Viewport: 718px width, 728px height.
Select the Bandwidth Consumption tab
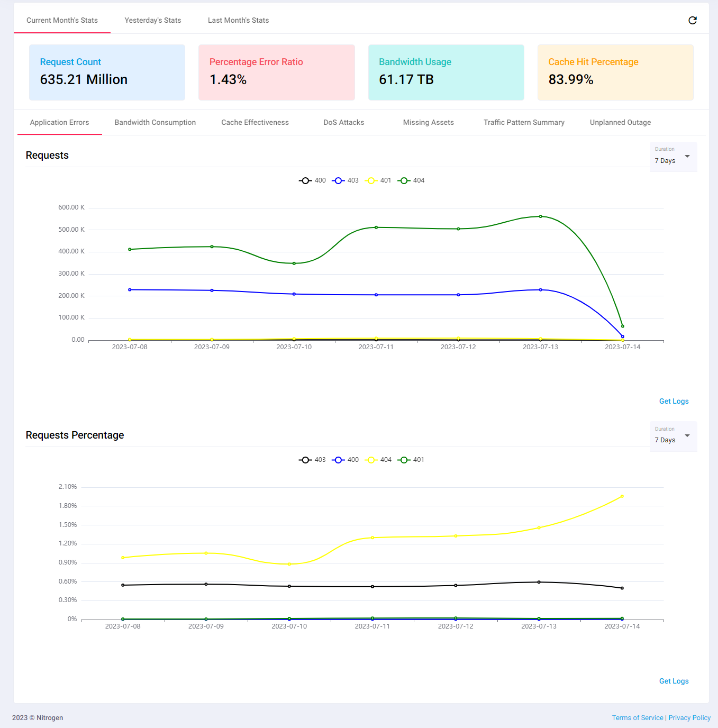(x=155, y=122)
